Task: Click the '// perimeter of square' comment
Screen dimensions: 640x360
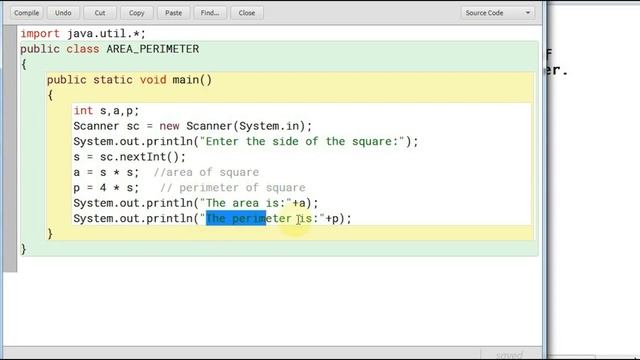Action: point(233,188)
